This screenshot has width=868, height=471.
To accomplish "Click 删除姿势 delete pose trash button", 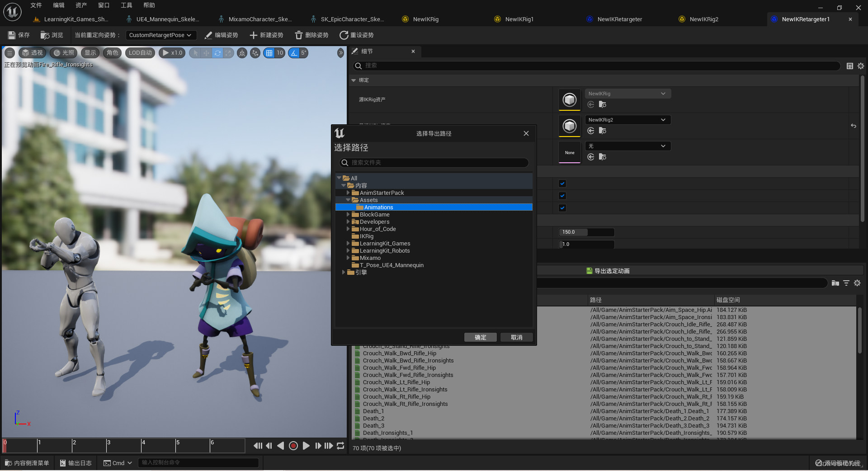I will point(311,35).
